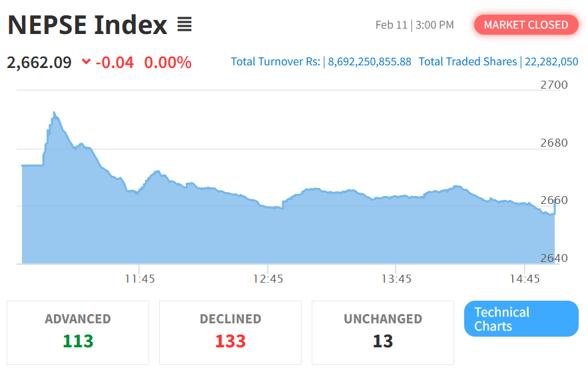The height and width of the screenshot is (368, 588).
Task: Click the MARKET CLOSED badge
Action: [x=525, y=25]
